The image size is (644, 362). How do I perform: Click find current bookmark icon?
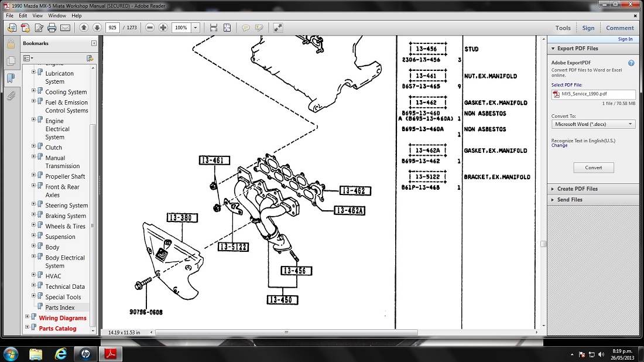[x=90, y=59]
